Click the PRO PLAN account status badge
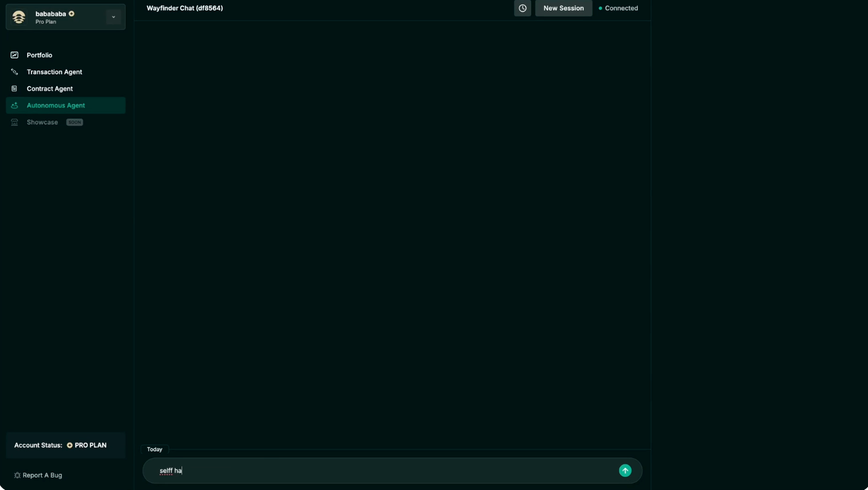Screen dimensions: 868x490 coord(87,446)
